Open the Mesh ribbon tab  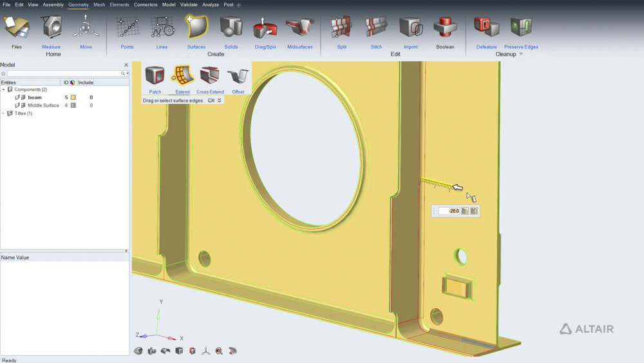point(99,5)
